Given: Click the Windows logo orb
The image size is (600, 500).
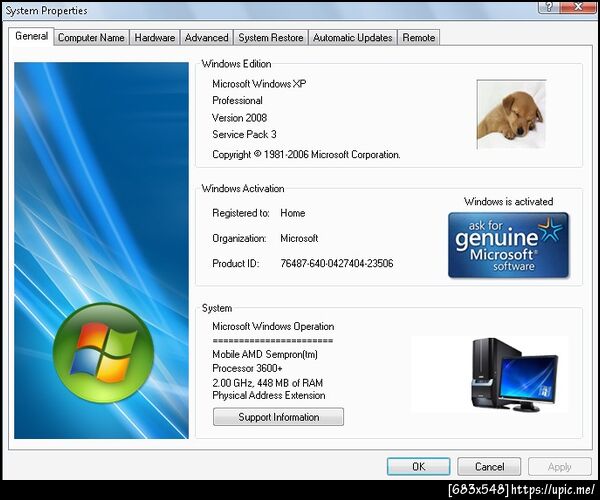Looking at the screenshot, I should [x=103, y=353].
